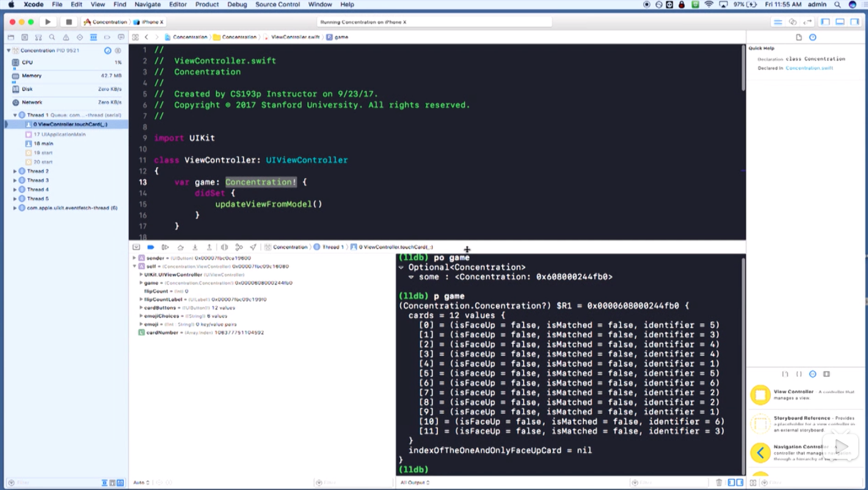Viewport: 868px width, 490px height.
Task: Collapse the self variable
Action: click(134, 266)
